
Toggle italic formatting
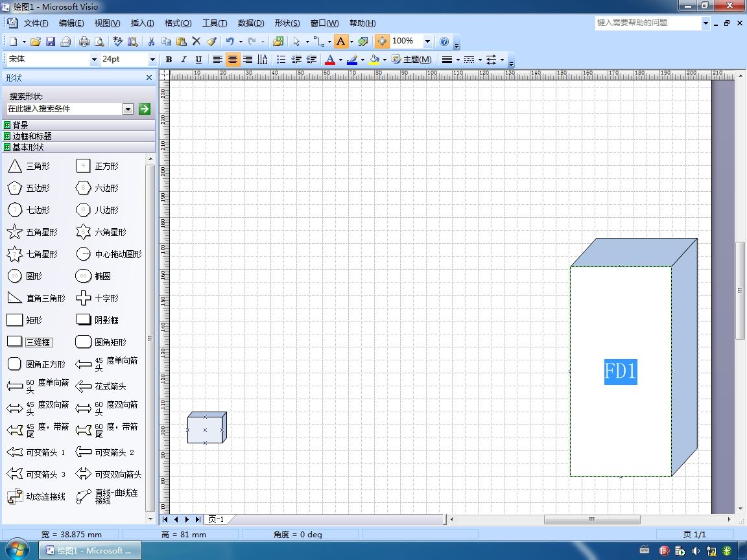click(184, 60)
